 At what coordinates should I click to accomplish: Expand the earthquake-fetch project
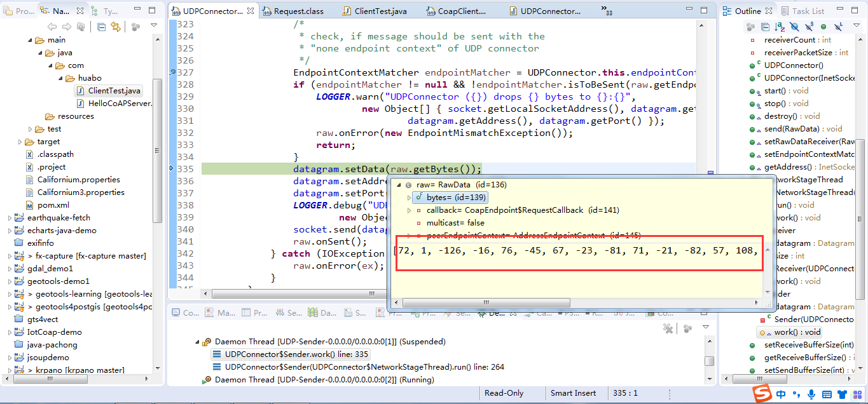[10, 218]
